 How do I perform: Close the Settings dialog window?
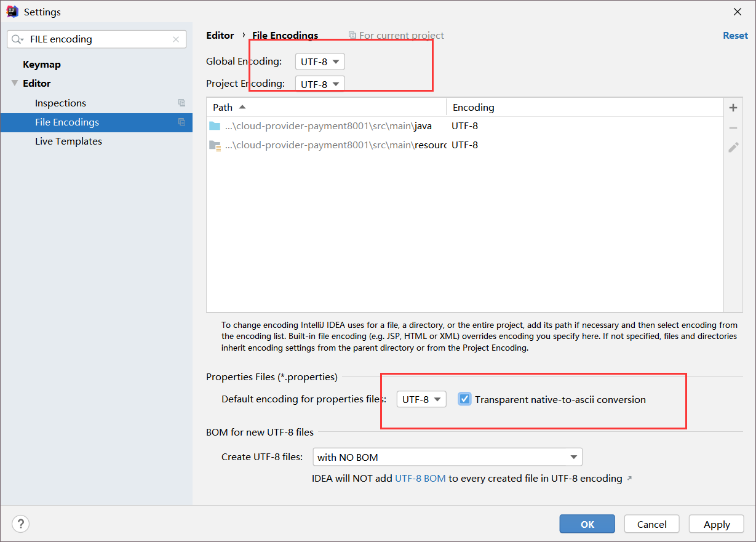[x=737, y=12]
